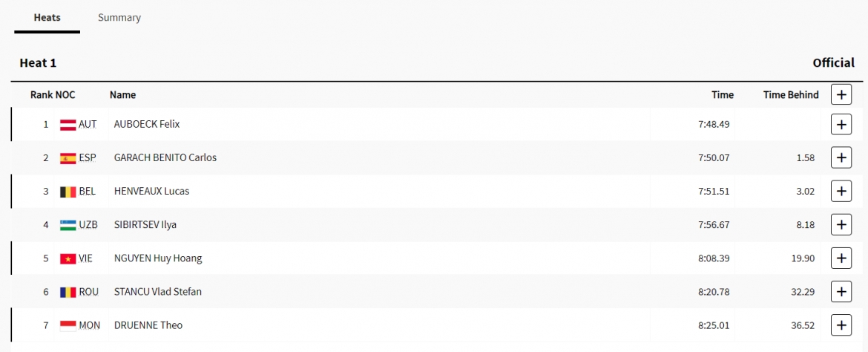The width and height of the screenshot is (868, 352).
Task: Expand all rows with header plus button
Action: 841,95
